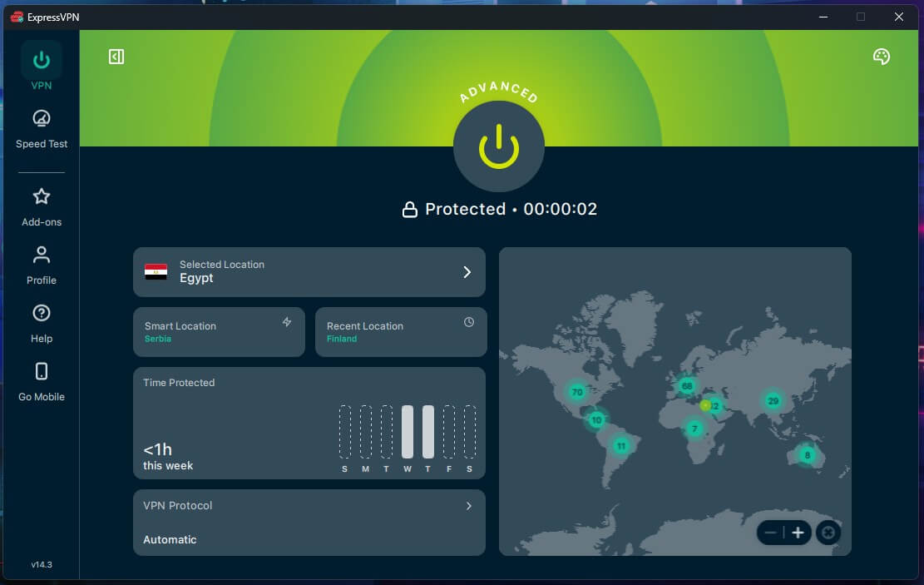Select the Africa 7 server cluster
Viewport: 924px width, 585px height.
(694, 429)
